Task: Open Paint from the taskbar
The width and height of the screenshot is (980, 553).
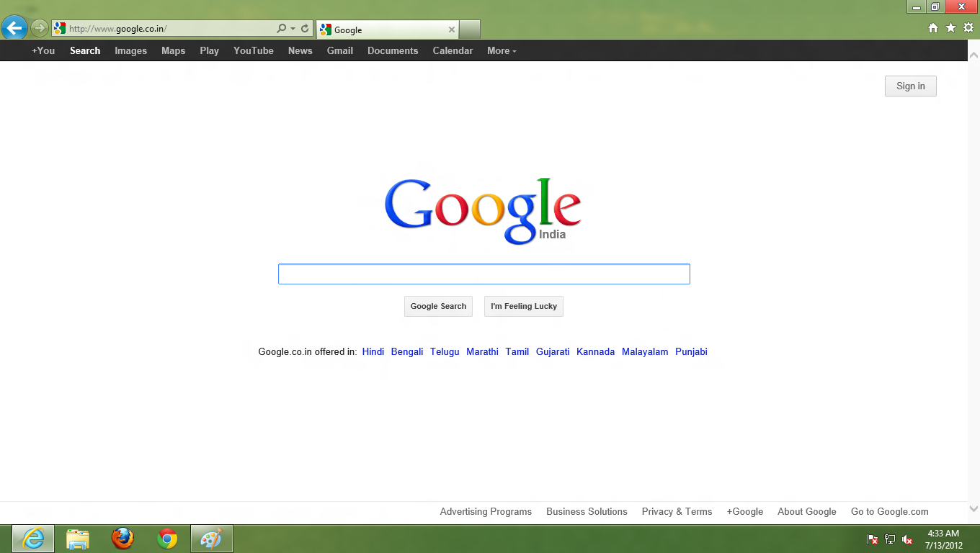Action: point(212,539)
